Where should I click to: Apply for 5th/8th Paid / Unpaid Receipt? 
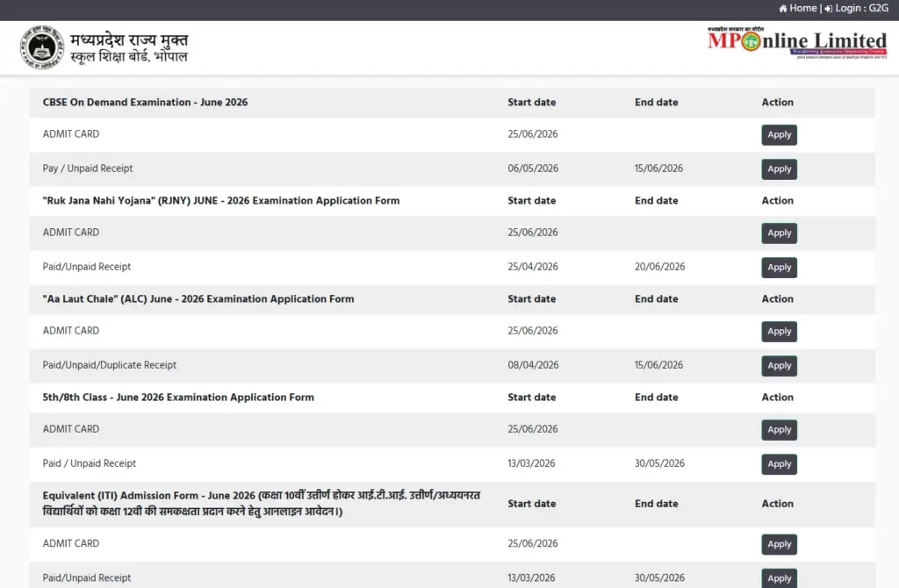click(780, 464)
